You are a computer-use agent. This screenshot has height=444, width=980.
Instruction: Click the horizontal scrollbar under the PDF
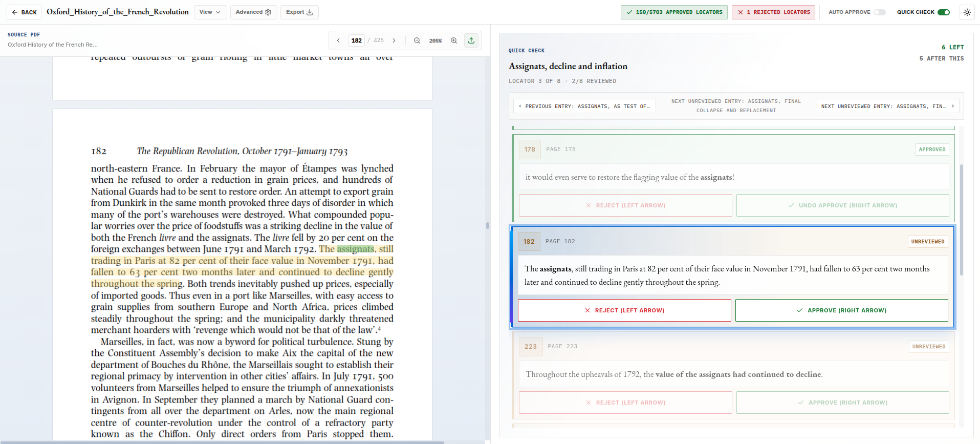point(222,442)
